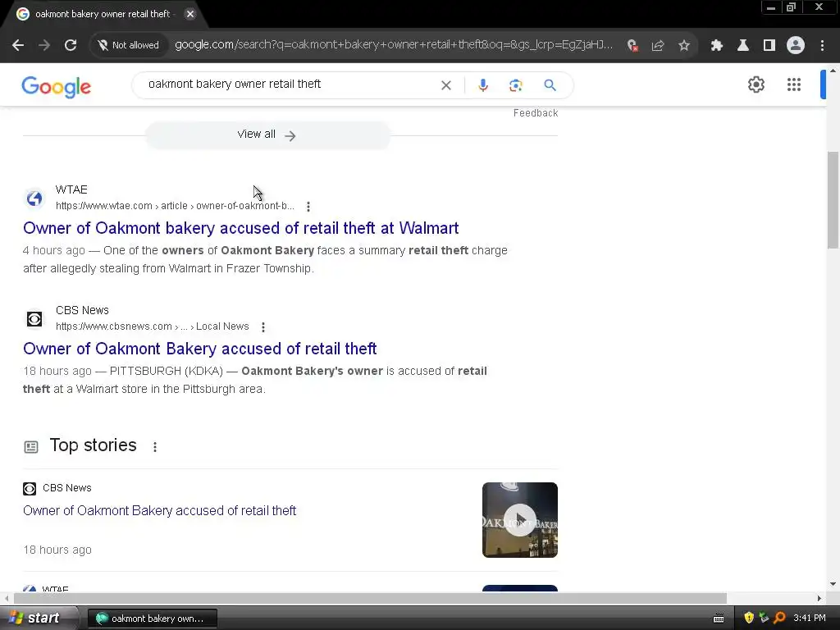
Task: Click the View all button
Action: click(x=267, y=135)
